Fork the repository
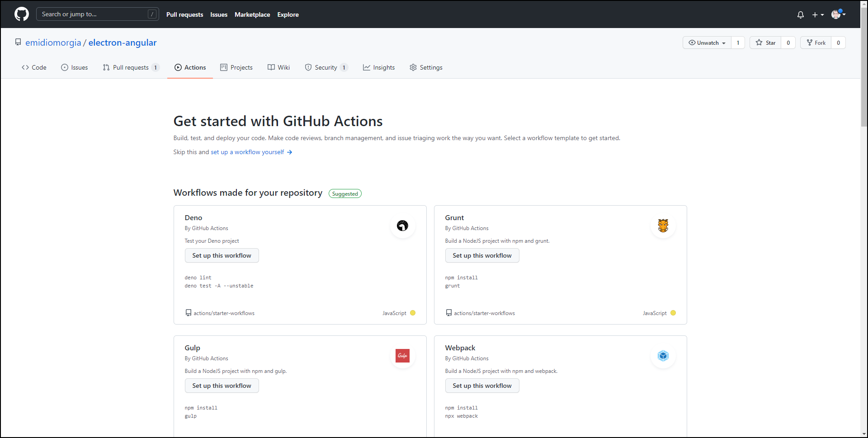 [x=816, y=42]
